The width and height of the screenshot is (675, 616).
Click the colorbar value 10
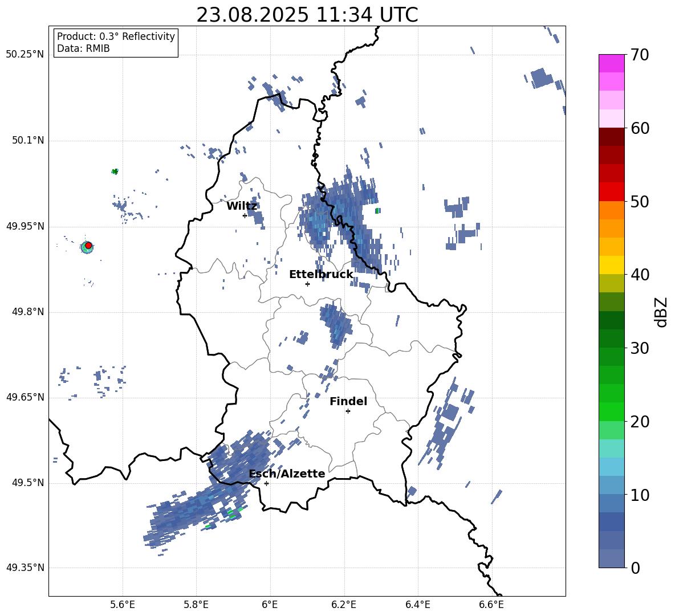pyautogui.click(x=640, y=495)
